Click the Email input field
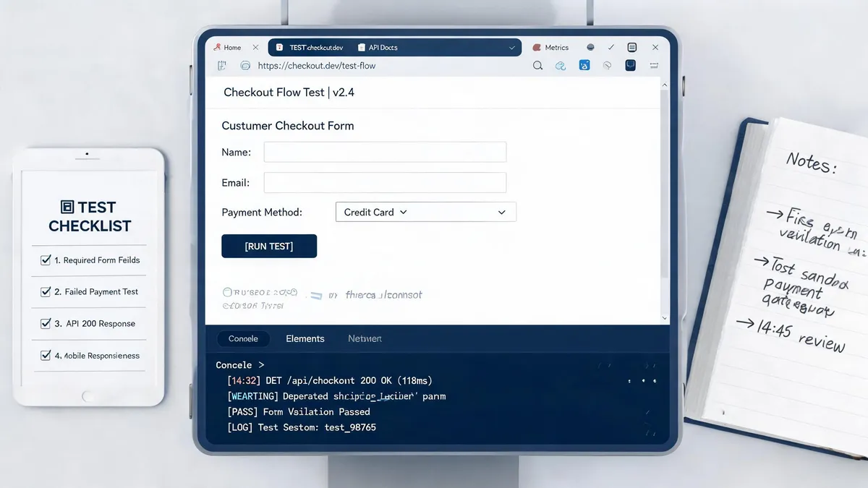This screenshot has height=488, width=868. (x=385, y=182)
